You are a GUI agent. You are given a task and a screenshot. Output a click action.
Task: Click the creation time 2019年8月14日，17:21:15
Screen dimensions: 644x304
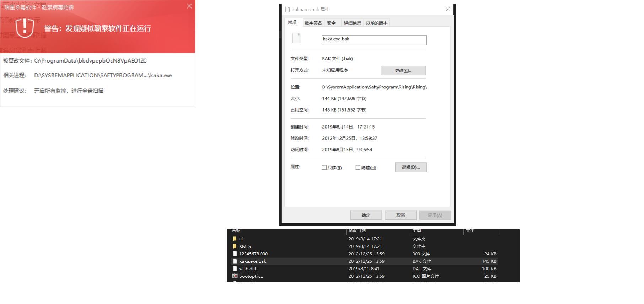click(x=348, y=127)
